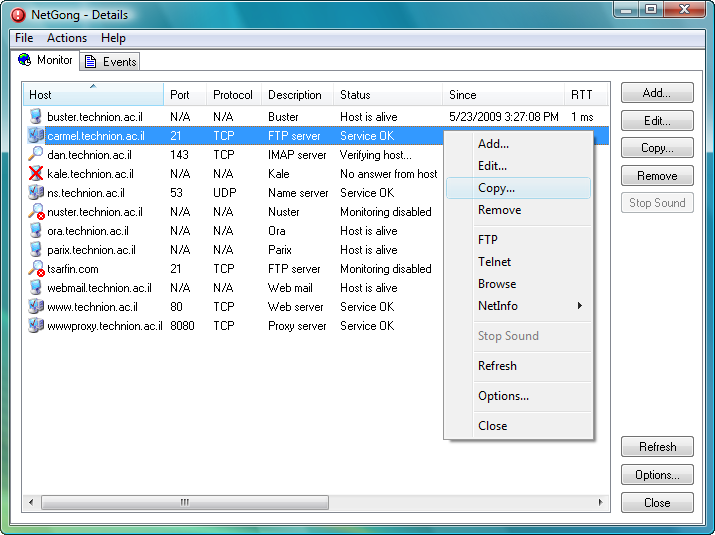This screenshot has width=715, height=535.
Task: Click the ns.technion.ac.il server icon
Action: tap(36, 193)
